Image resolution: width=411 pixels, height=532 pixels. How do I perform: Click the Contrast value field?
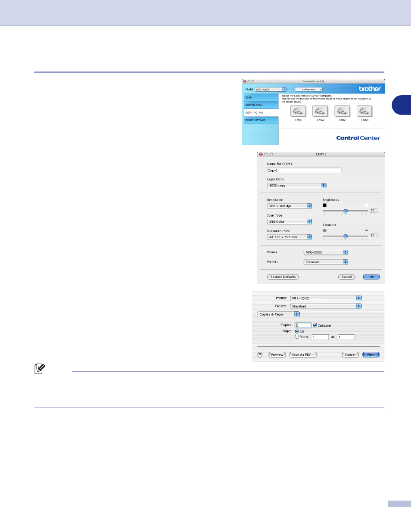coord(373,236)
